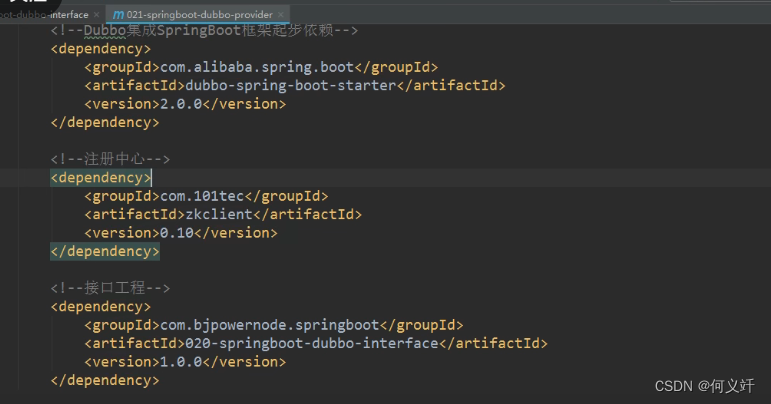The height and width of the screenshot is (404, 771).
Task: Click opening dependency tag above com.bjpowernode groupId
Action: (101, 307)
